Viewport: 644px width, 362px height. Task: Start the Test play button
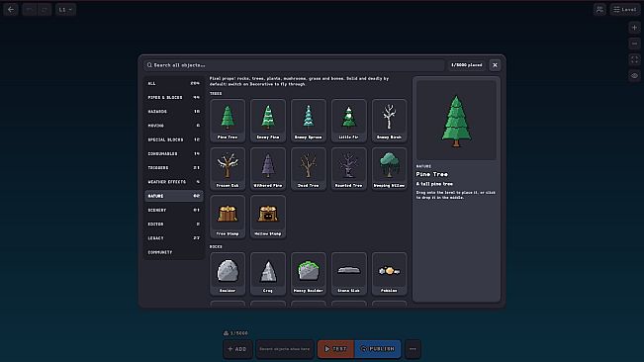click(x=336, y=349)
